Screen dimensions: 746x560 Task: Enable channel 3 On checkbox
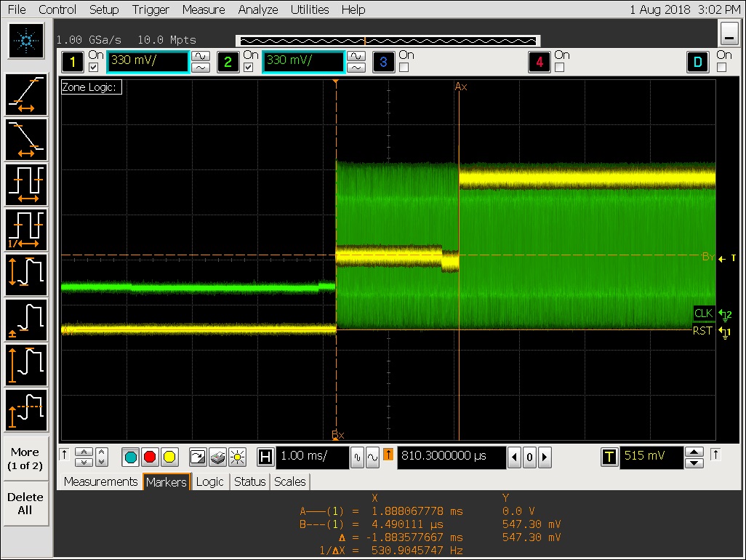pyautogui.click(x=404, y=68)
